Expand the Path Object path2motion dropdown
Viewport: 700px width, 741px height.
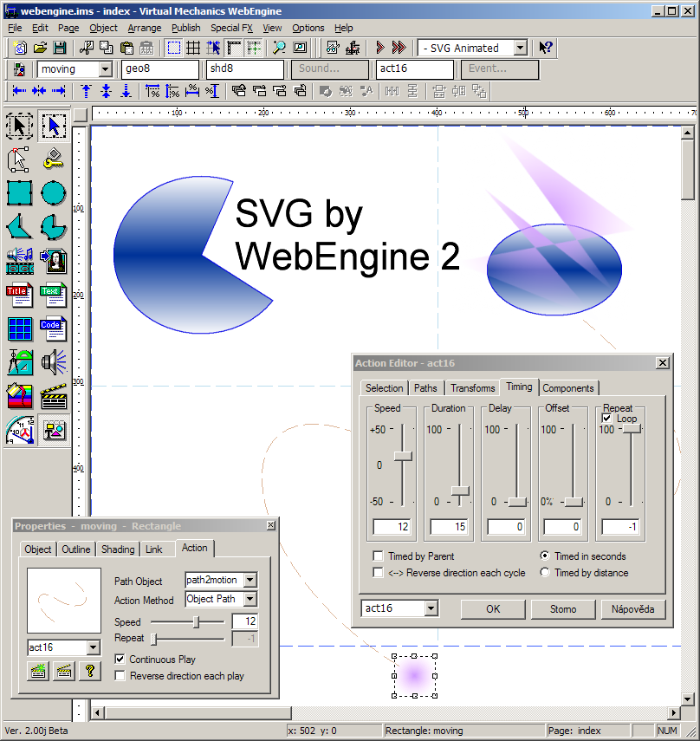click(250, 580)
